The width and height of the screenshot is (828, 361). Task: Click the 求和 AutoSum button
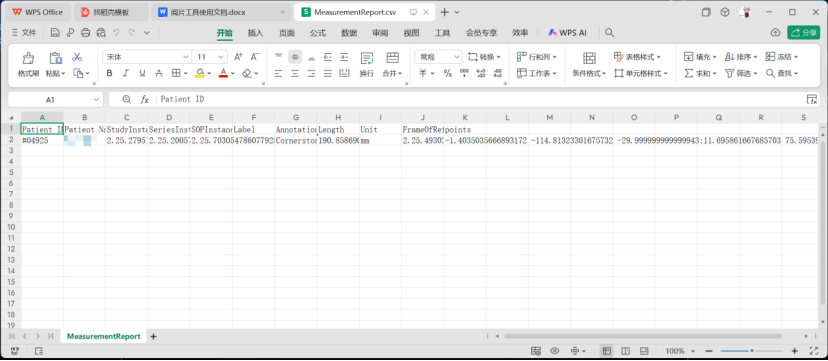tap(700, 73)
